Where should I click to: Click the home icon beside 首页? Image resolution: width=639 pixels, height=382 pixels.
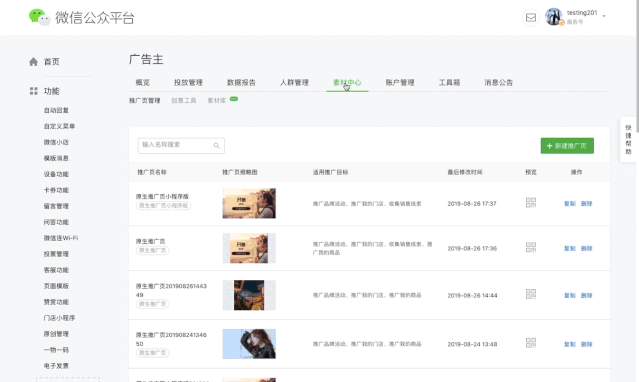(x=33, y=62)
